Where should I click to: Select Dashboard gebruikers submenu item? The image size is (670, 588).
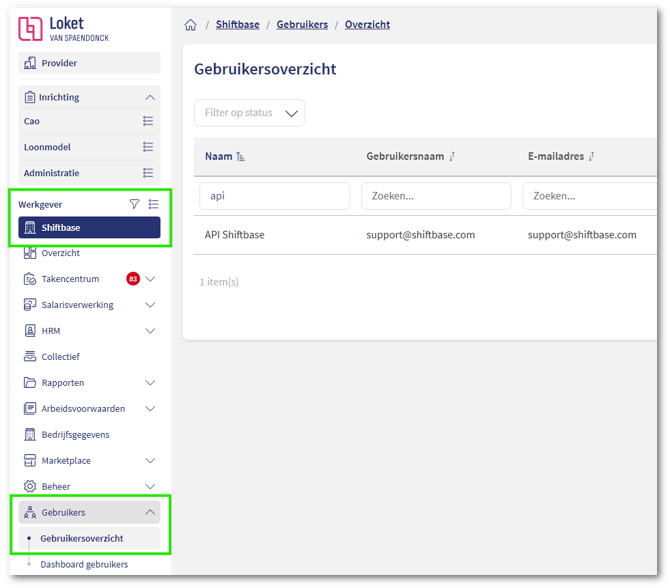pyautogui.click(x=84, y=565)
